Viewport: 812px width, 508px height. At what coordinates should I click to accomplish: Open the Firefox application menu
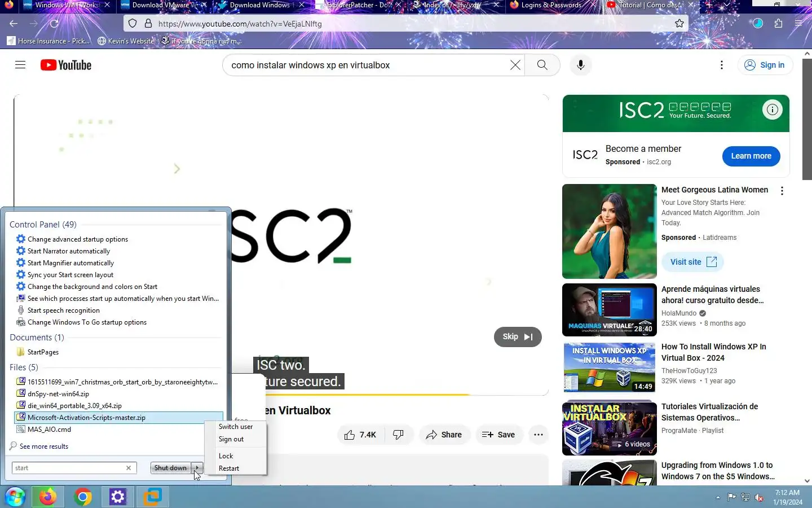(798, 24)
